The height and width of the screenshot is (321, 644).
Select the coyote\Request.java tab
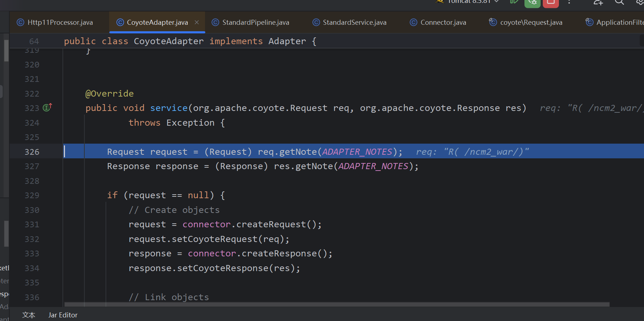coord(531,22)
